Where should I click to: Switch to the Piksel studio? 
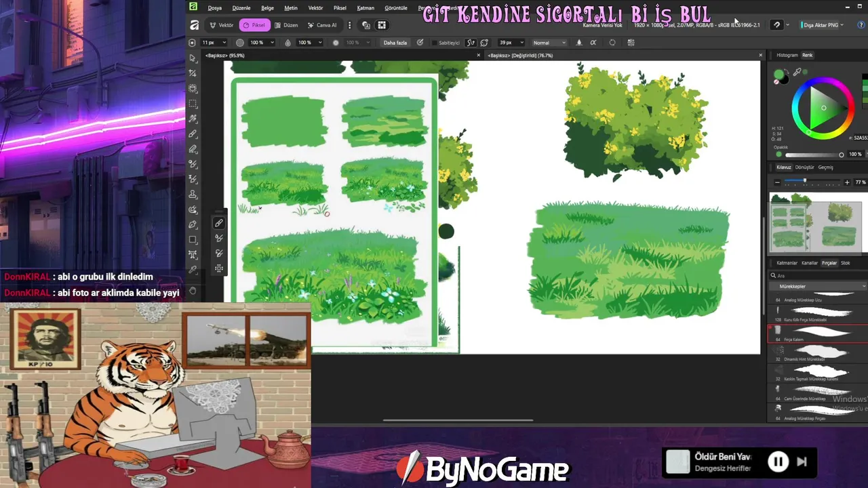tap(254, 25)
